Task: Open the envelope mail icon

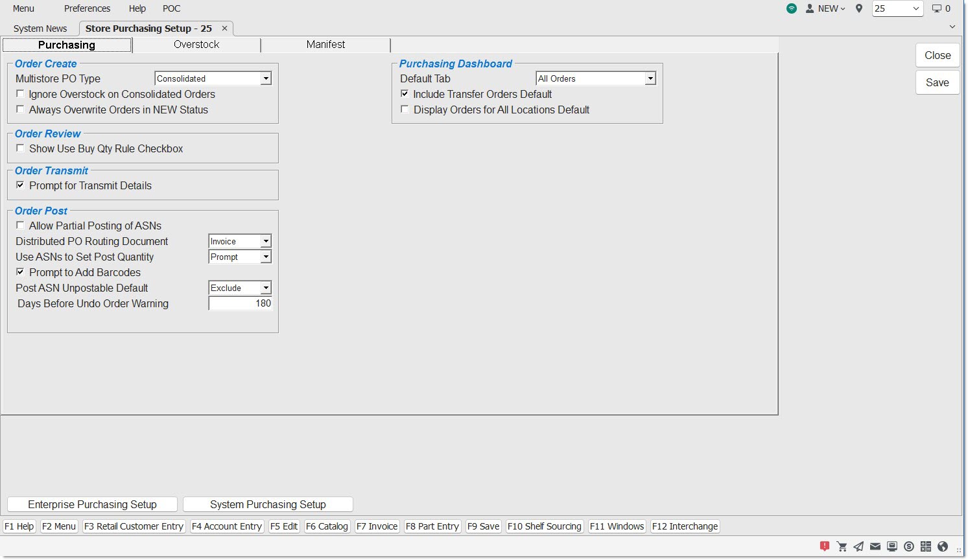Action: tap(875, 546)
